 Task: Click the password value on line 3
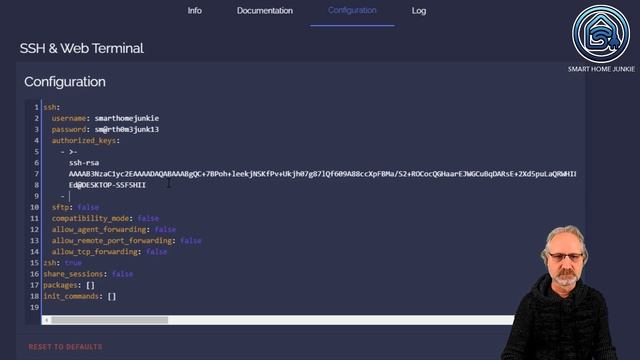coord(127,129)
